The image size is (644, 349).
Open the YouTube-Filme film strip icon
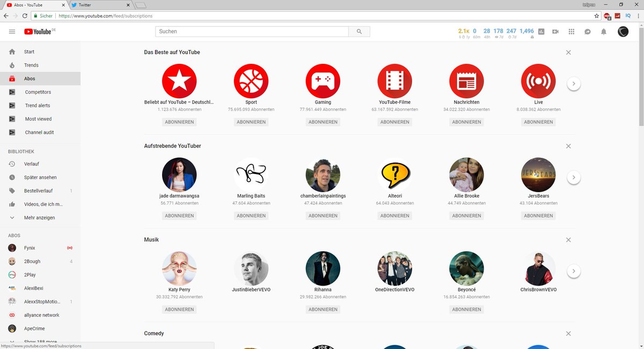pyautogui.click(x=394, y=81)
